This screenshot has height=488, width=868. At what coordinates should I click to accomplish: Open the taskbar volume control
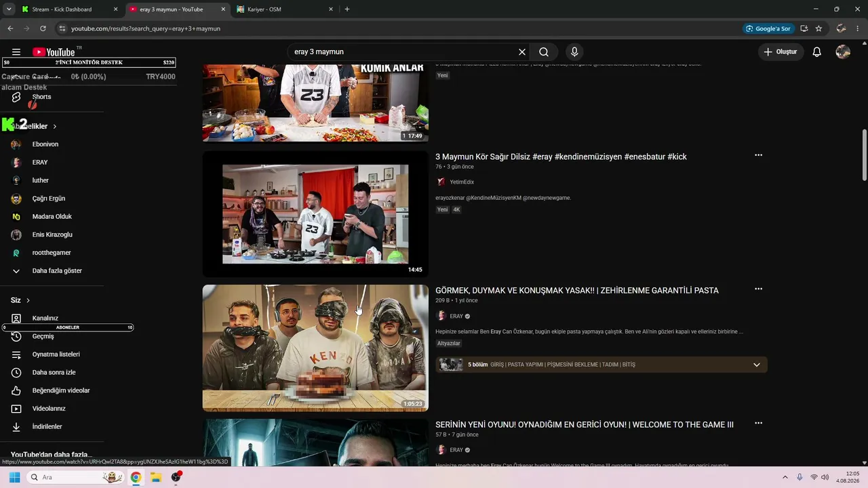(825, 477)
